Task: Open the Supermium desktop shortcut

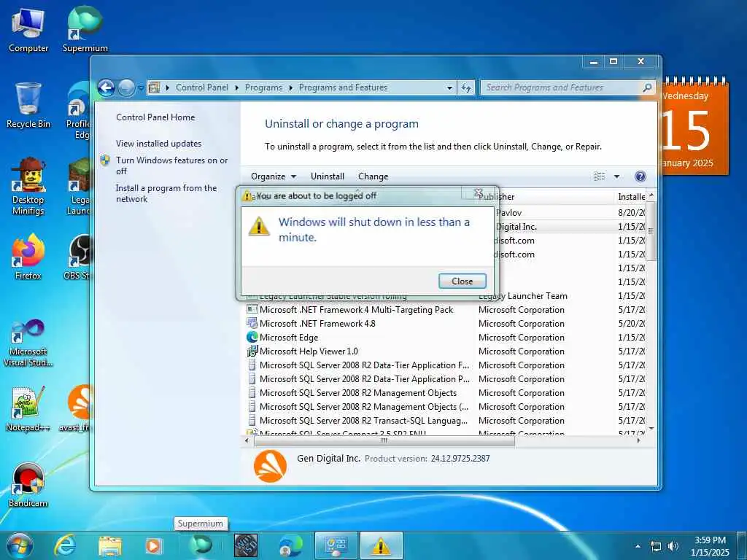Action: click(85, 29)
